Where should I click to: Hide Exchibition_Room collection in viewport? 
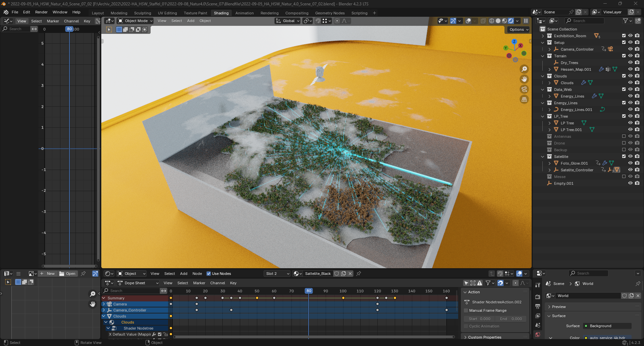[630, 36]
